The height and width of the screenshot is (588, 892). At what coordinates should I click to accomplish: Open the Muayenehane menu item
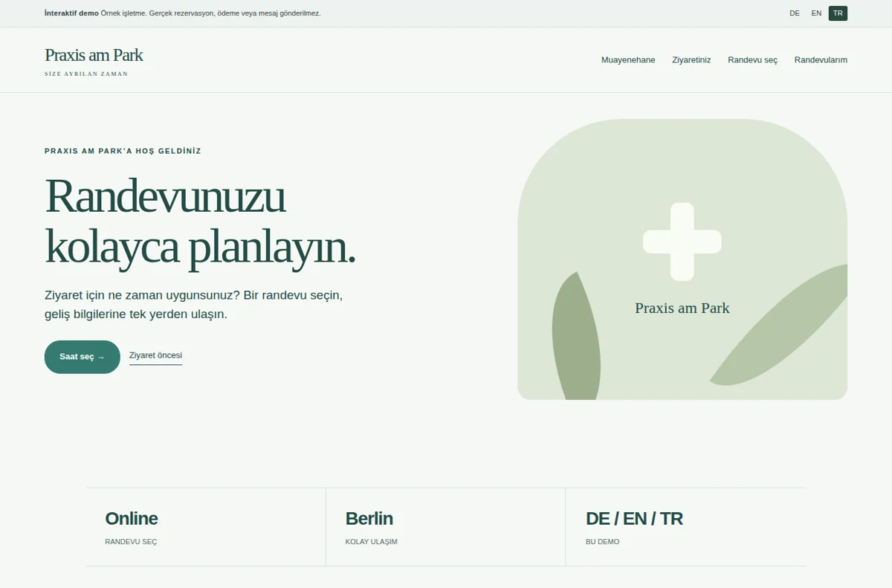tap(628, 60)
